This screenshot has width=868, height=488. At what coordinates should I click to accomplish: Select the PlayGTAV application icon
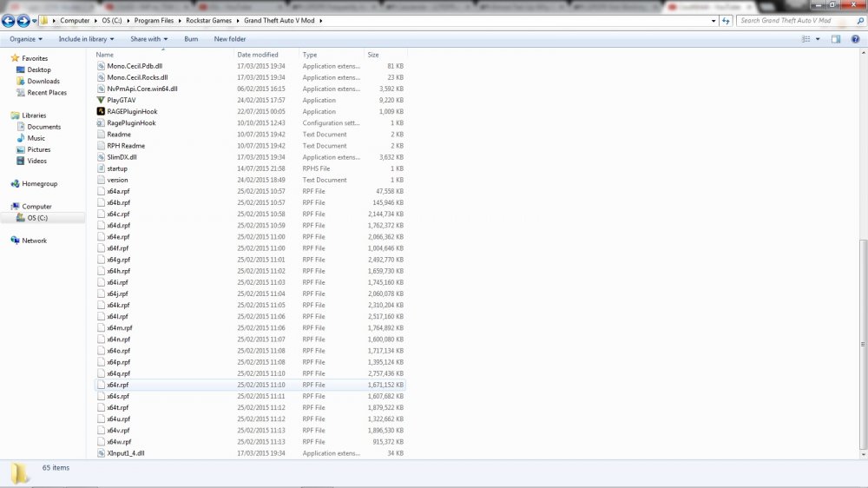point(101,100)
